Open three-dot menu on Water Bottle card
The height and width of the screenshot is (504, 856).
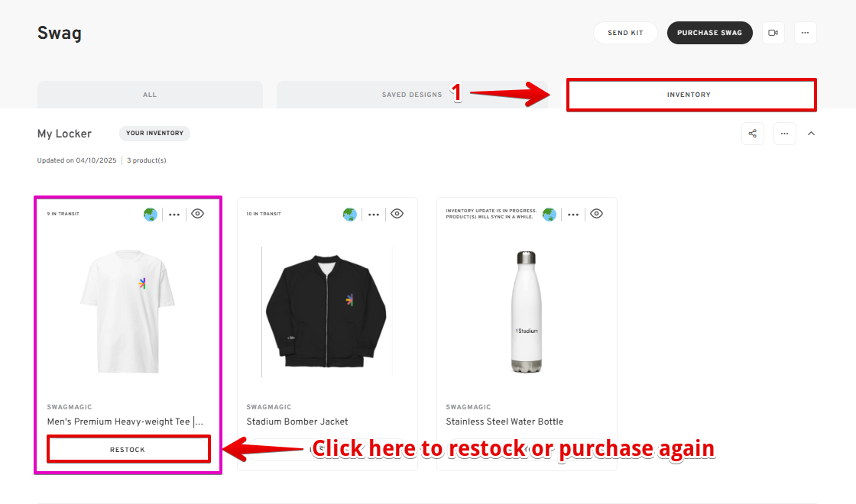coord(573,215)
